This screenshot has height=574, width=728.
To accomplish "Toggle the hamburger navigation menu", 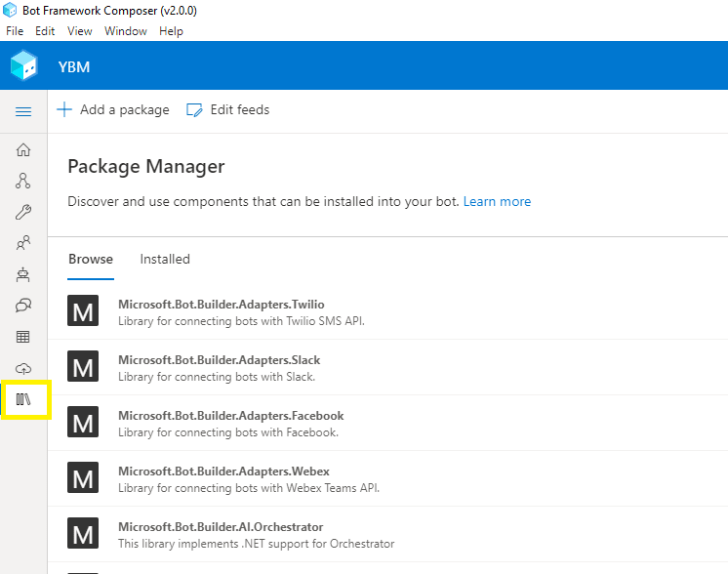I will click(23, 111).
